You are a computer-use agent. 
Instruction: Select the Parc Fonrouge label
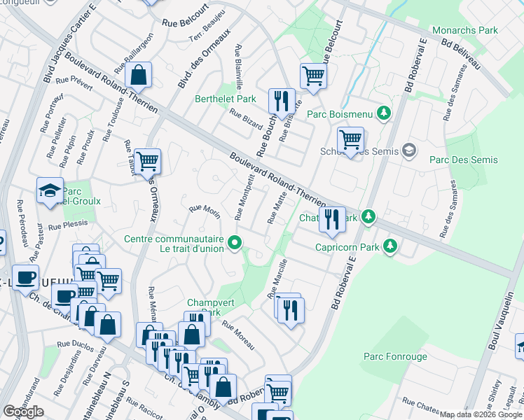395,356
